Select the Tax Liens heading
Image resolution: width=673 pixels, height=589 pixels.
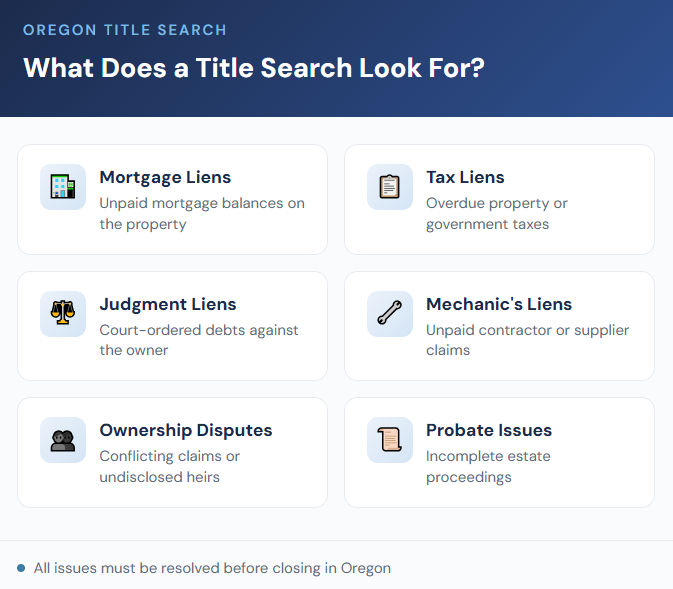[x=465, y=177]
